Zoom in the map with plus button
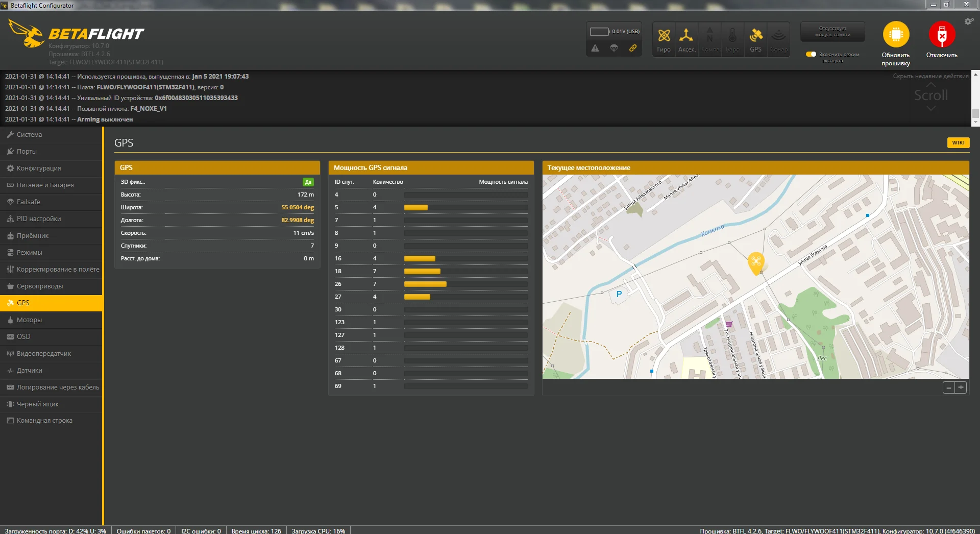Screen dimensions: 980x534 point(961,388)
